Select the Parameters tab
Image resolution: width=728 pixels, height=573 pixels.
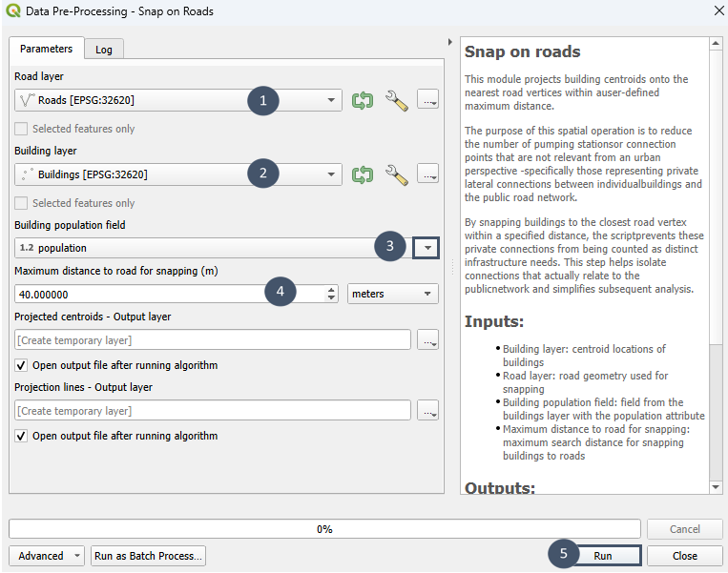[x=46, y=49]
